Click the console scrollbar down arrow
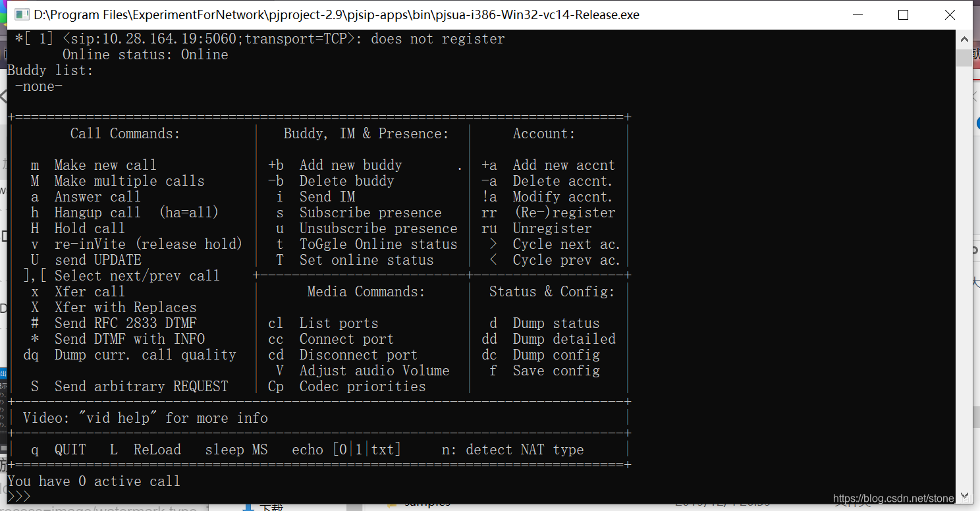This screenshot has width=980, height=511. coord(964,496)
